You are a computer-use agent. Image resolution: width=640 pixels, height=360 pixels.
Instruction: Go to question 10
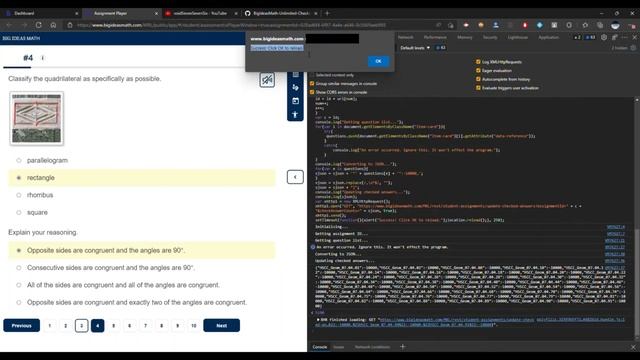[x=194, y=325]
